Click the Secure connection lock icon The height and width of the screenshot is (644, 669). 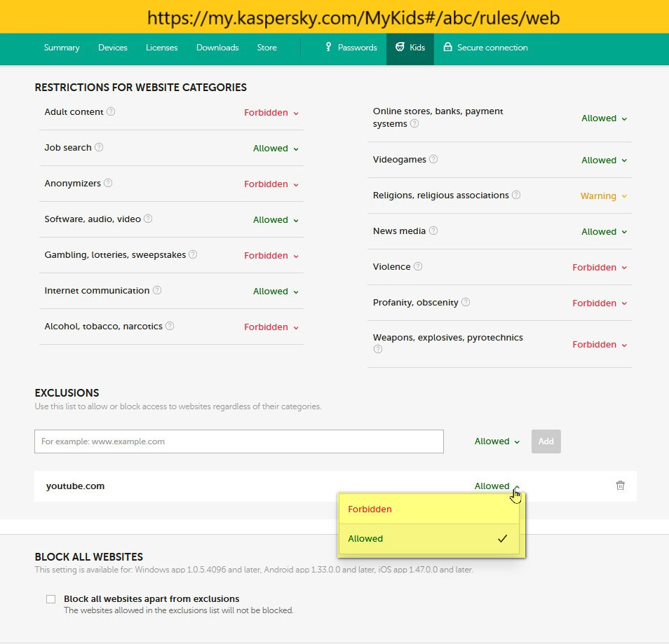pos(447,47)
